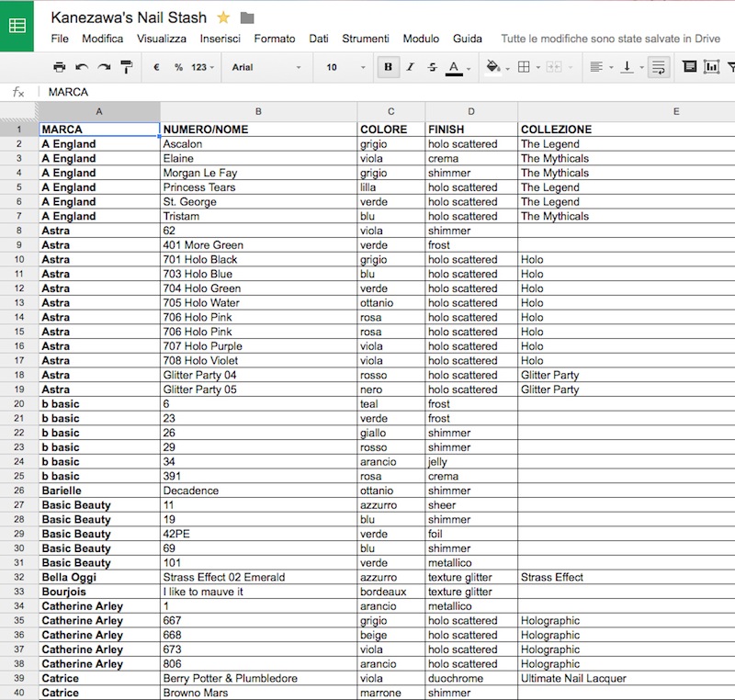735x700 pixels.
Task: Select the cell Ultimate Nail Lacquer
Action: tap(627, 679)
